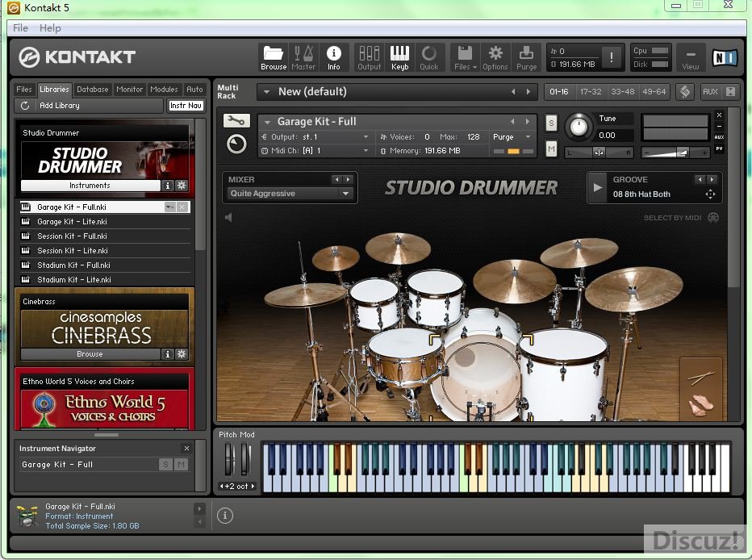Screen dimensions: 752x560
Task: Click the Cinebrass Browse button
Action: tap(90, 354)
